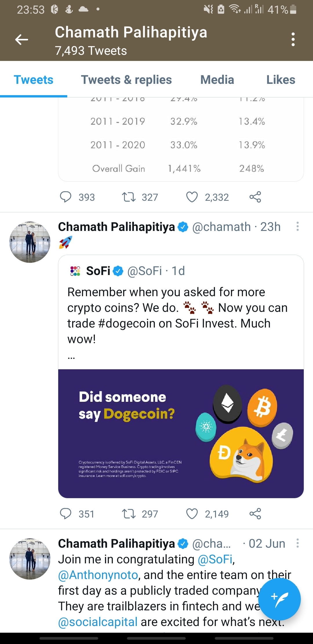Tap the back arrow in the header
The width and height of the screenshot is (313, 644).
(22, 39)
